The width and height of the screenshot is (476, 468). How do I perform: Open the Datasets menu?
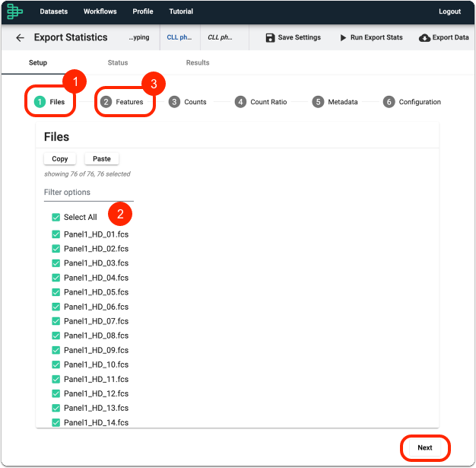(x=54, y=11)
